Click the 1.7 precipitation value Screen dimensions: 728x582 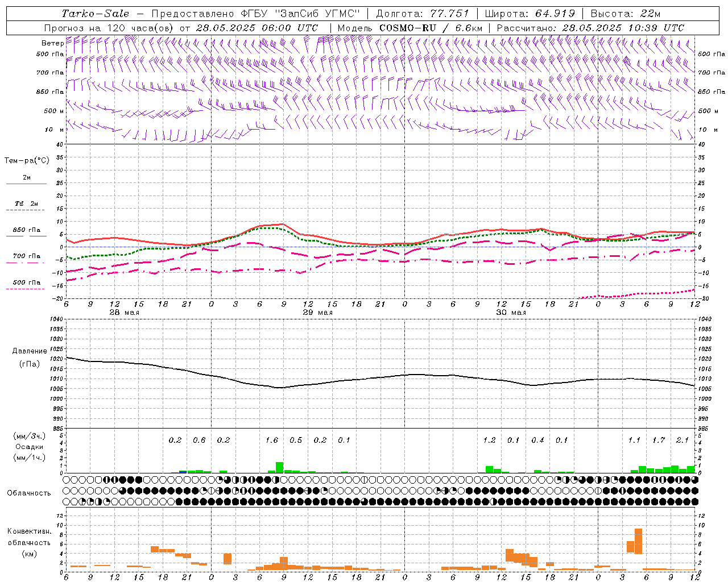(659, 440)
